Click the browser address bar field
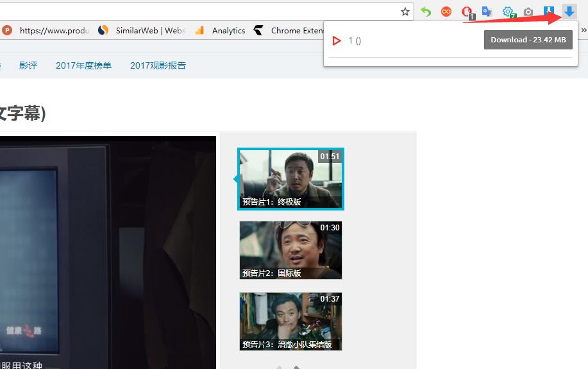The height and width of the screenshot is (369, 588). point(192,12)
